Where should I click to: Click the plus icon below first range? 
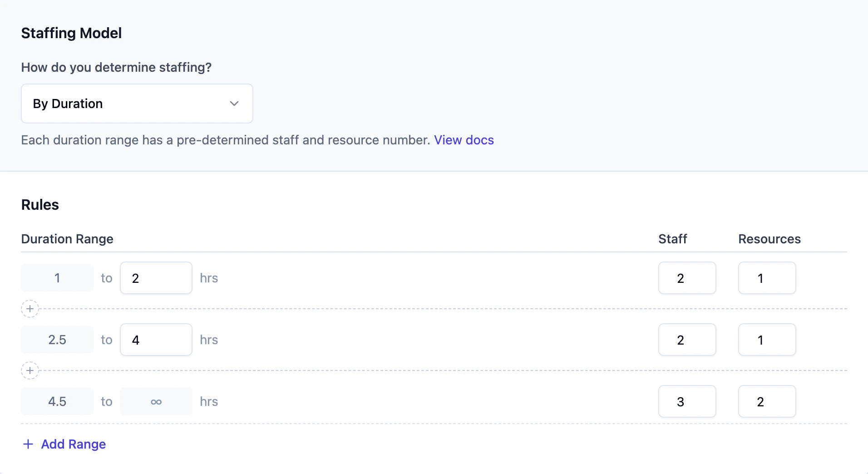[x=30, y=309]
